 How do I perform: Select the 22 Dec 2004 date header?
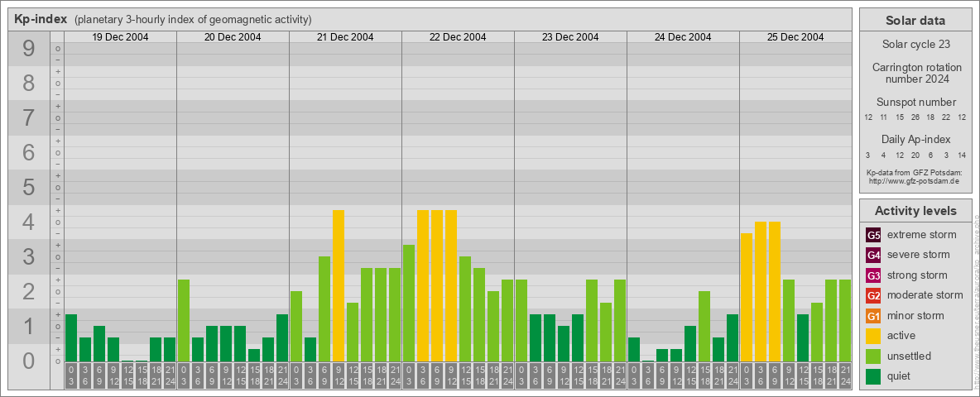(x=458, y=37)
